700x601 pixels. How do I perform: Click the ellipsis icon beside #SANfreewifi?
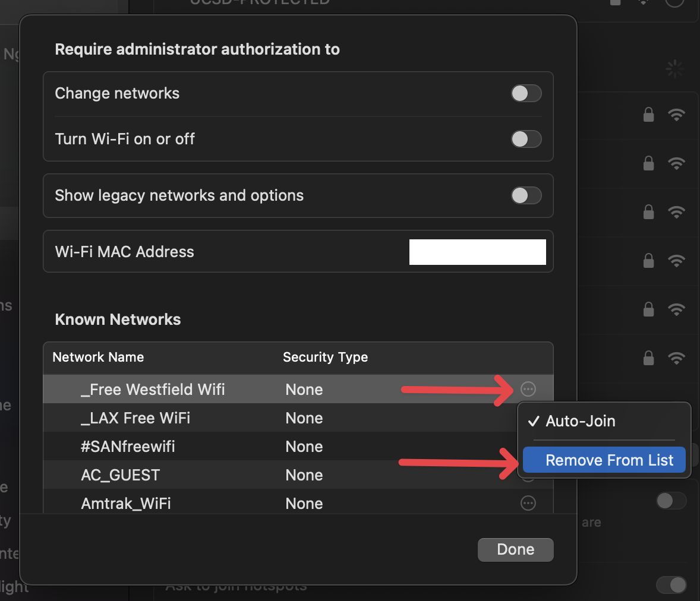pos(528,446)
